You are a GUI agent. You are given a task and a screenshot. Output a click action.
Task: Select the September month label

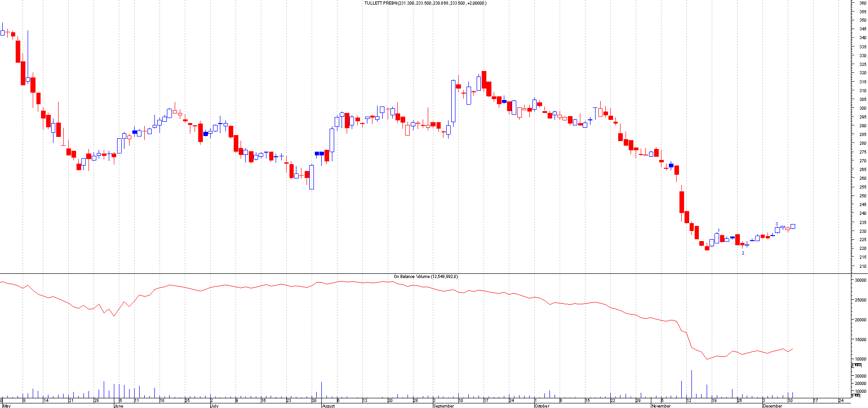point(444,406)
